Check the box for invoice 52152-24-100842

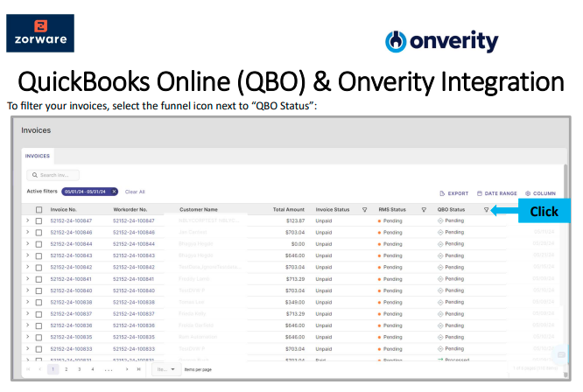click(39, 268)
